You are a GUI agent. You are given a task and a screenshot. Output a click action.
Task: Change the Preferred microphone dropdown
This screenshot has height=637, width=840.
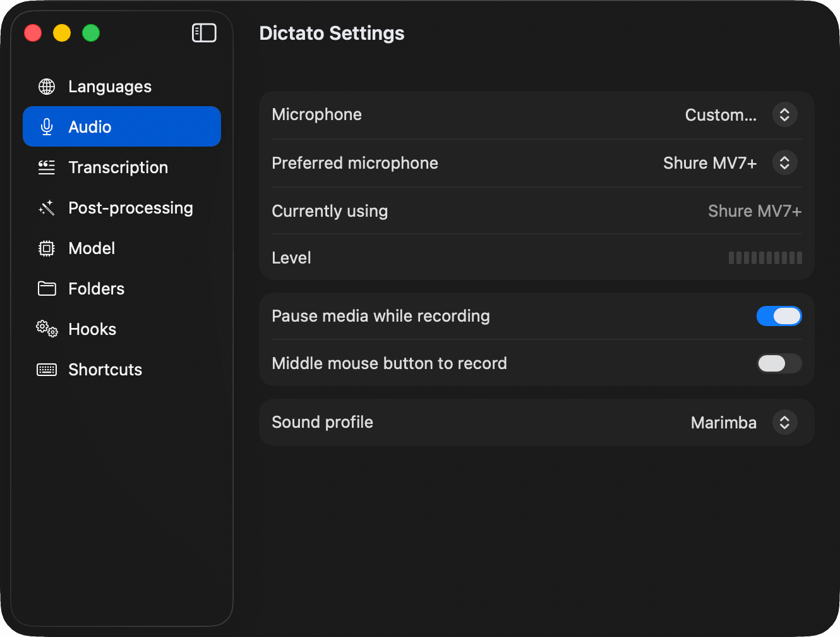pos(784,163)
